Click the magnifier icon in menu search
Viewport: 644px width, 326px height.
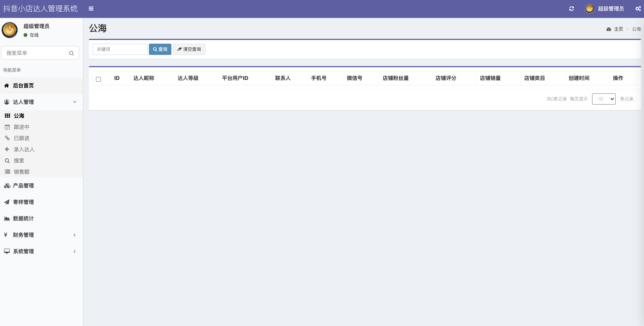click(x=71, y=53)
